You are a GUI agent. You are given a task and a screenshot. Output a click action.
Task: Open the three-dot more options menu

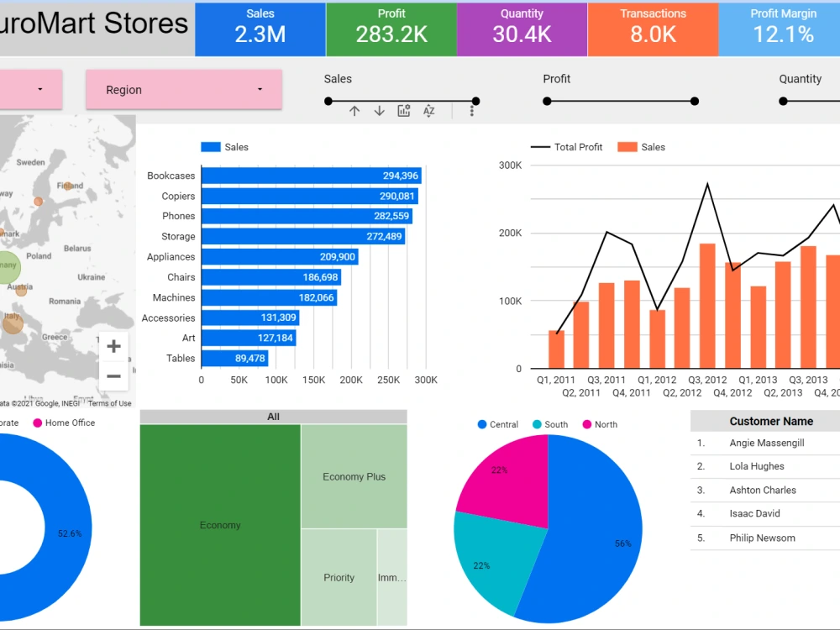point(472,111)
